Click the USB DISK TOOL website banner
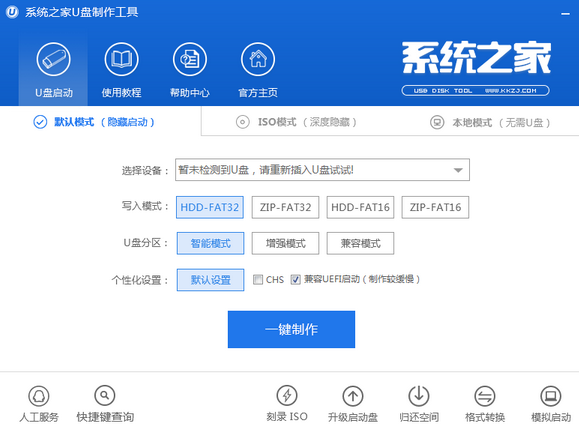This screenshot has width=579, height=424. point(476,90)
